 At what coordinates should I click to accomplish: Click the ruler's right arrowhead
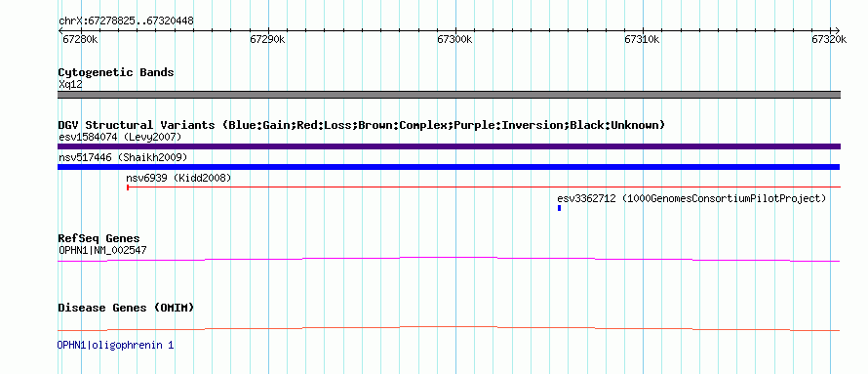tap(838, 30)
